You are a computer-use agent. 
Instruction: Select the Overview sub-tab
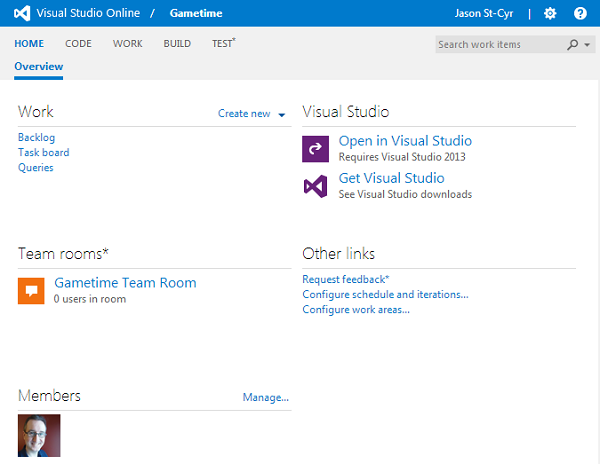39,67
